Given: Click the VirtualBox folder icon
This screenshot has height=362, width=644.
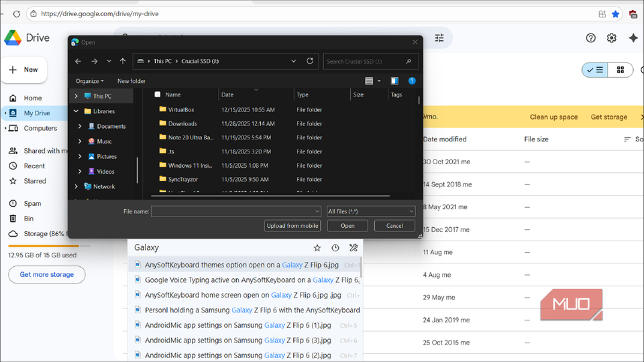Looking at the screenshot, I should point(162,109).
